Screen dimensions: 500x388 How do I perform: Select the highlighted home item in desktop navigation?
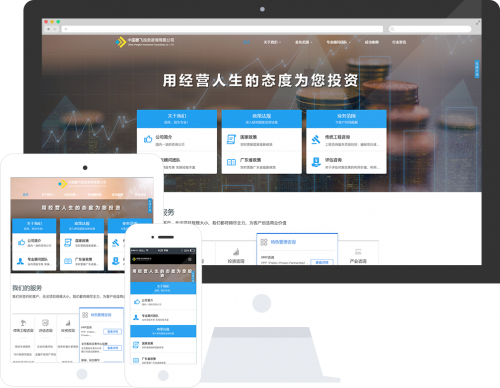pos(246,42)
